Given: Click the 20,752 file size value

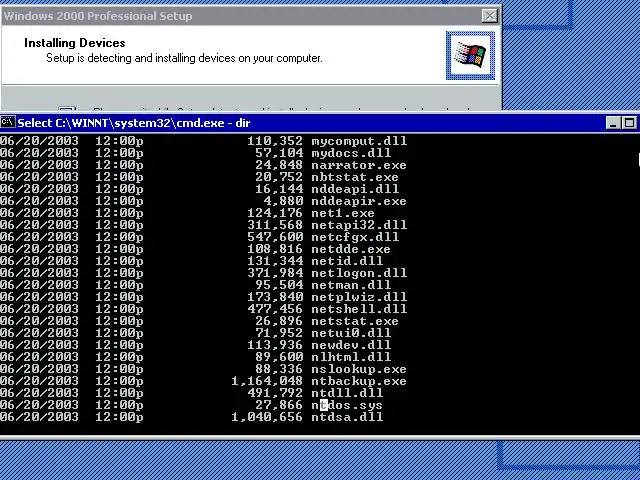Looking at the screenshot, I should pos(279,177).
